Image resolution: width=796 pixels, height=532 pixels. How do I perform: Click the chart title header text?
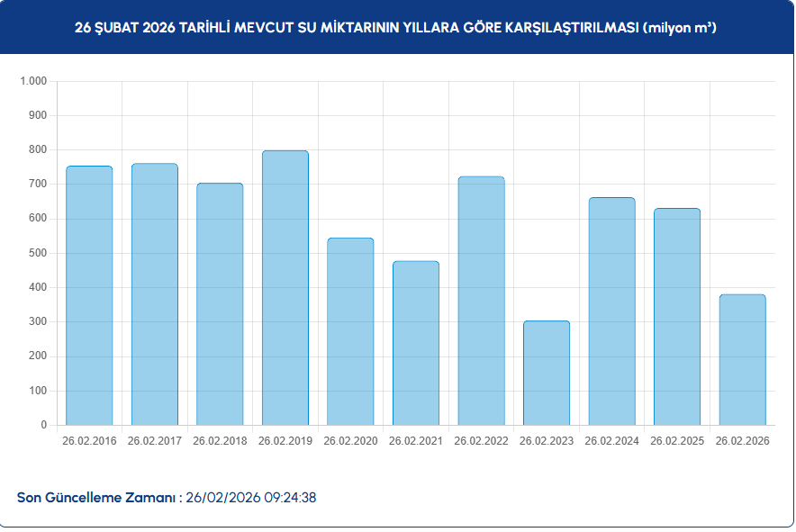tap(396, 28)
